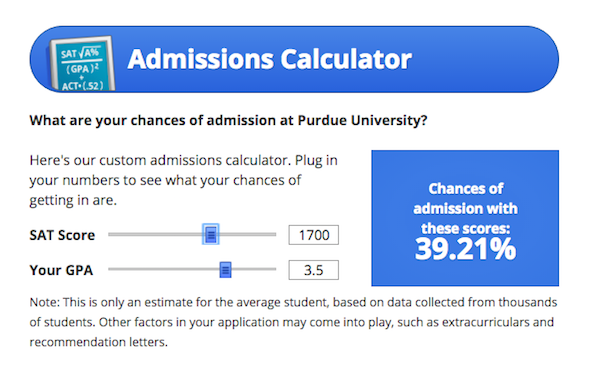Viewport: 600px width, 372px height.
Task: Click the Your GPA label
Action: (x=61, y=270)
